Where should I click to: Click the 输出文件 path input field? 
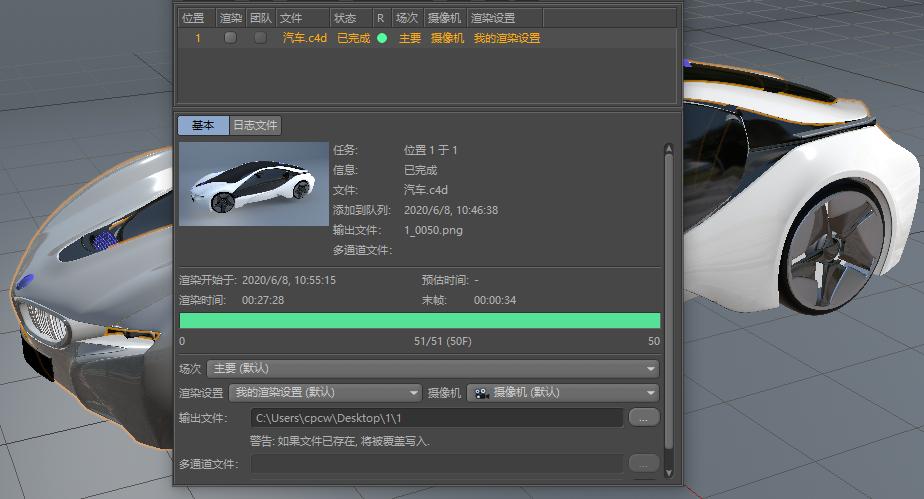tap(436, 417)
